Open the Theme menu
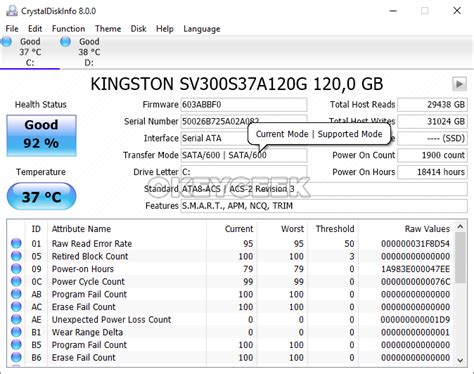The width and height of the screenshot is (474, 374). (108, 29)
